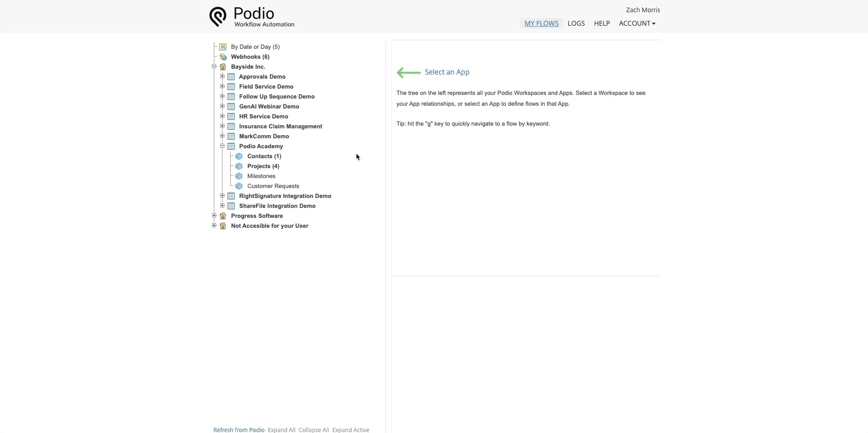Image resolution: width=868 pixels, height=433 pixels.
Task: Expand the Follow Up Sequence Demo node
Action: pyautogui.click(x=222, y=96)
